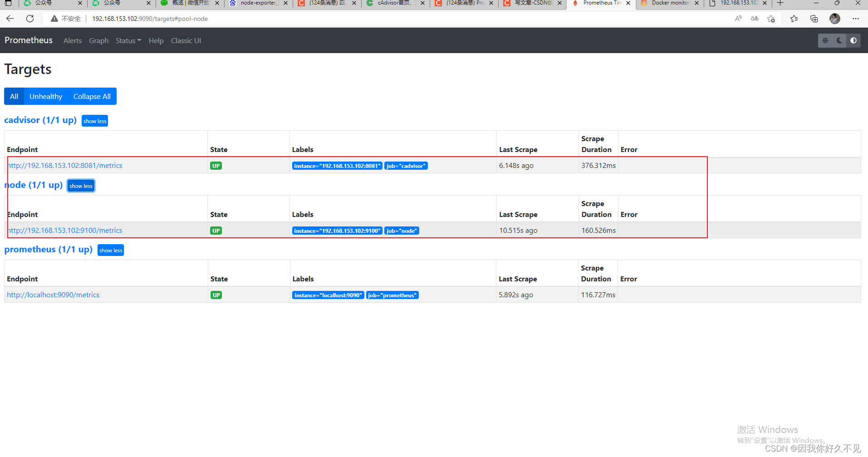The height and width of the screenshot is (457, 868).
Task: Close the cAdvisor tab
Action: click(422, 3)
